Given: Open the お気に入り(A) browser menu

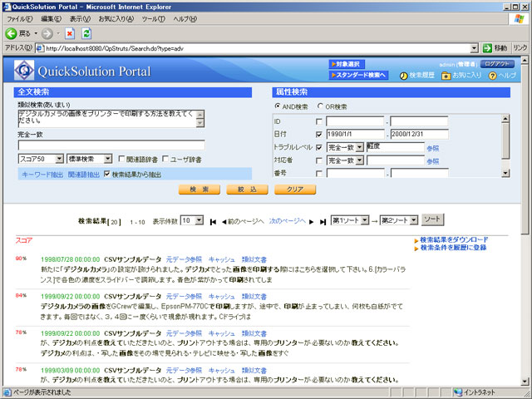Looking at the screenshot, I should (x=114, y=18).
